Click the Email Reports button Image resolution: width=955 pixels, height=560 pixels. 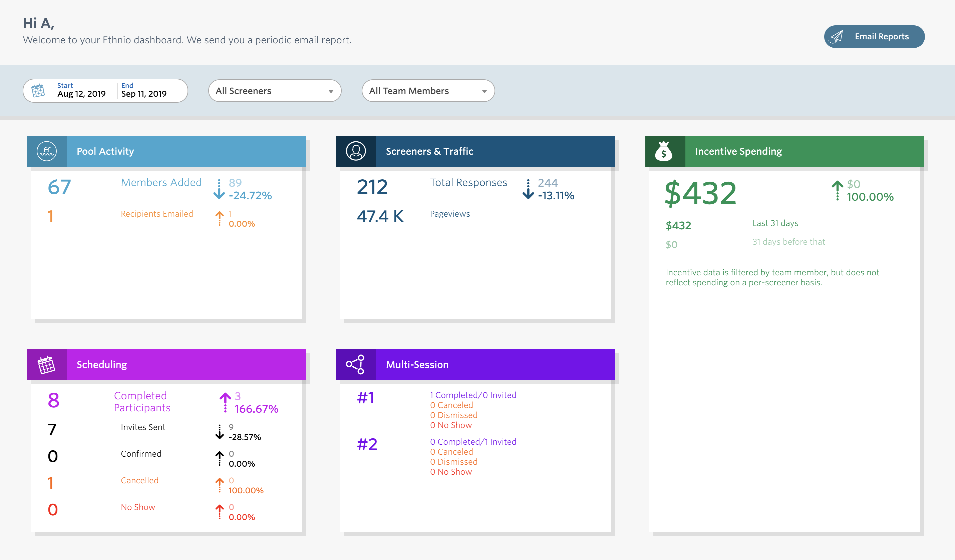[881, 37]
